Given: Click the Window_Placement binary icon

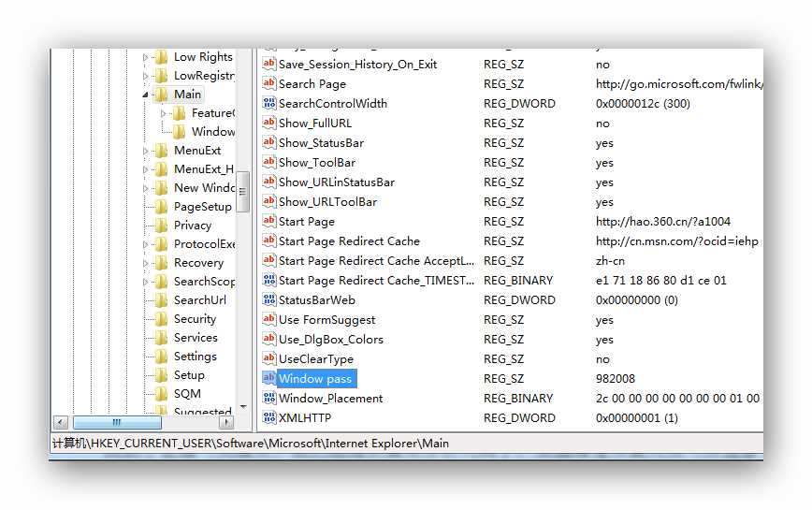Looking at the screenshot, I should coord(268,398).
